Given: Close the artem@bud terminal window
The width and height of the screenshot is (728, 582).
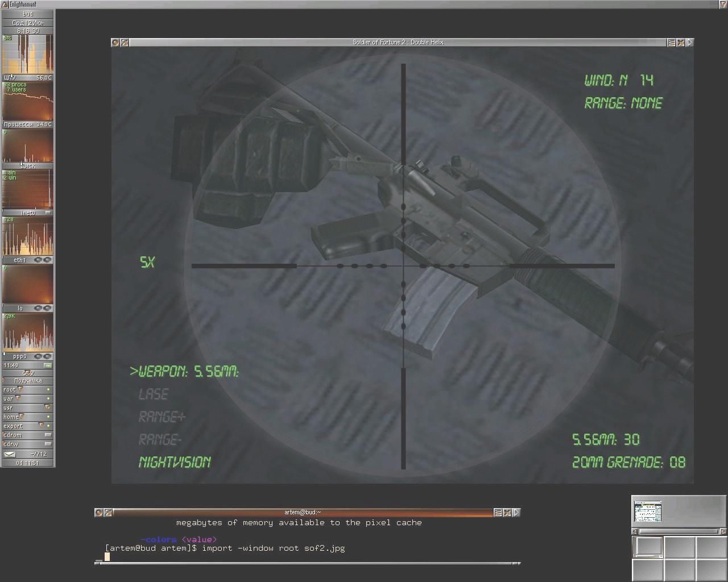Looking at the screenshot, I should coord(507,513).
